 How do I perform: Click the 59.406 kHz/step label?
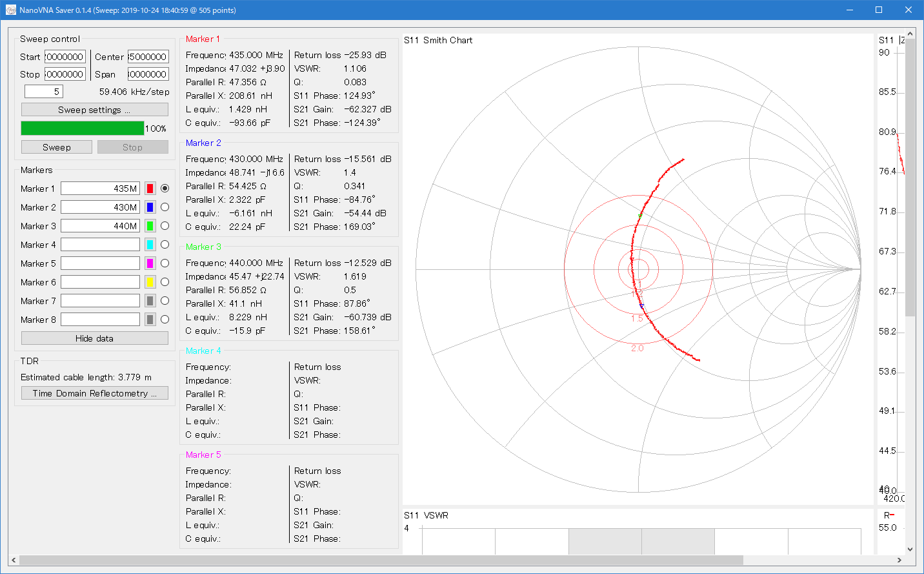[x=134, y=92]
